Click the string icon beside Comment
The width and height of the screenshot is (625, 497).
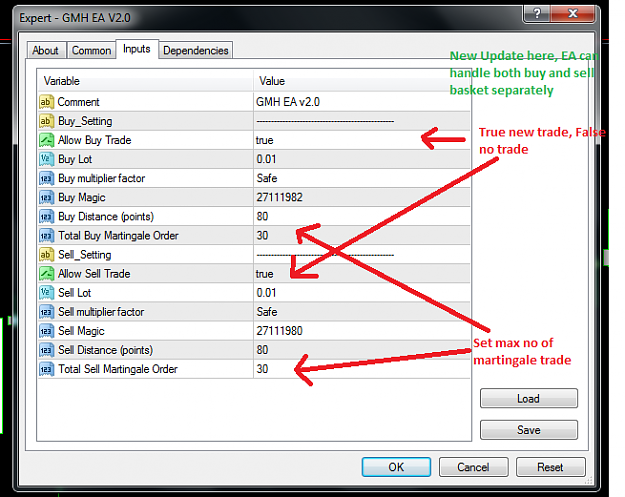(46, 102)
